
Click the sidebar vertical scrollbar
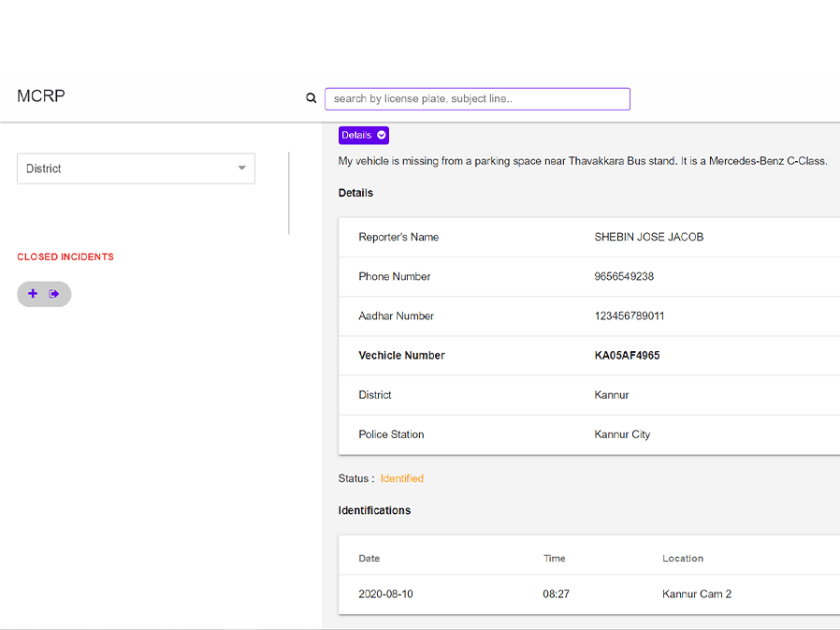(289, 193)
